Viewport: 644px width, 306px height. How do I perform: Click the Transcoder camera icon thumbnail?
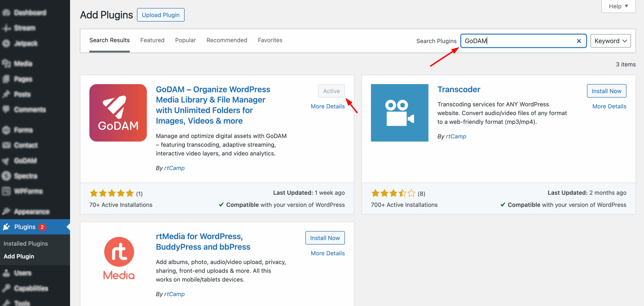(x=399, y=113)
